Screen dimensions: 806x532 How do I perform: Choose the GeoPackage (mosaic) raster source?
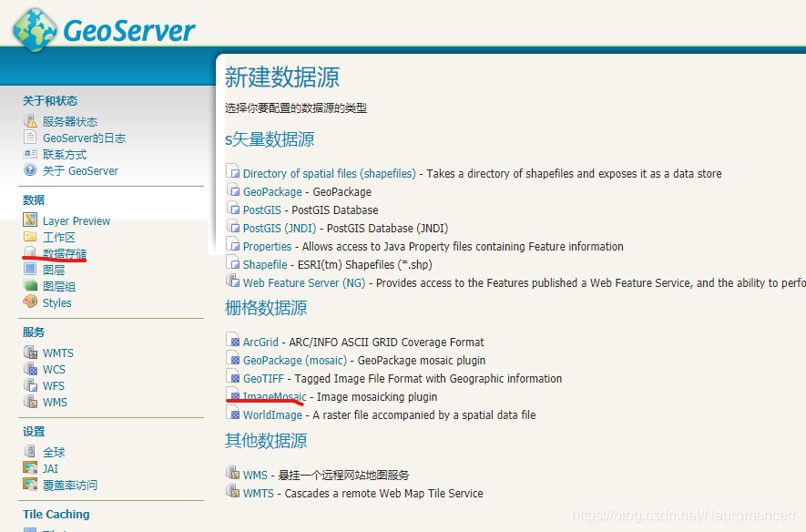295,361
